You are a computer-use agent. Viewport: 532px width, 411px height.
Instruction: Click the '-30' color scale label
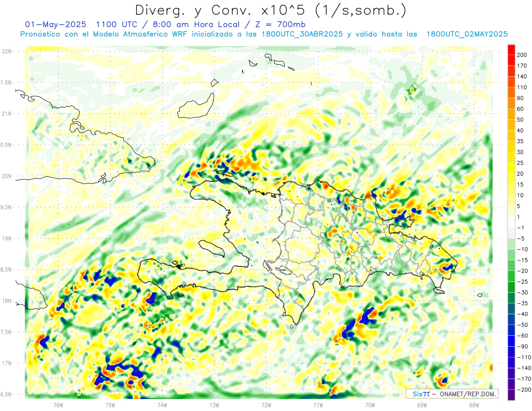click(x=523, y=292)
